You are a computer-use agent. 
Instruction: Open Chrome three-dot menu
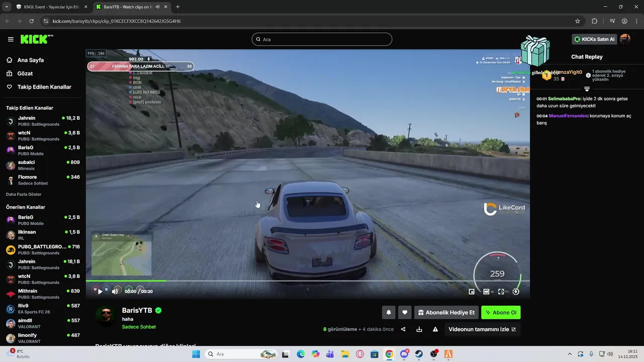pyautogui.click(x=636, y=21)
